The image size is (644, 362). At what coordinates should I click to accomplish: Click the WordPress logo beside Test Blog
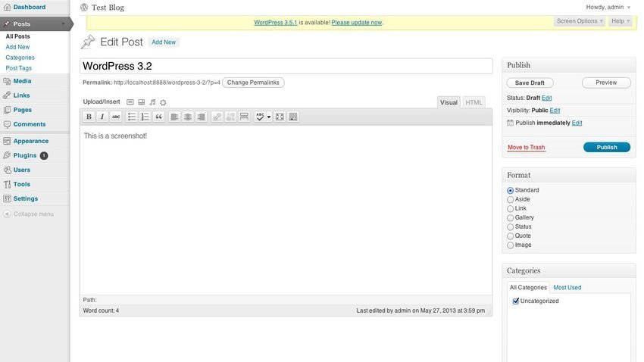[x=84, y=8]
